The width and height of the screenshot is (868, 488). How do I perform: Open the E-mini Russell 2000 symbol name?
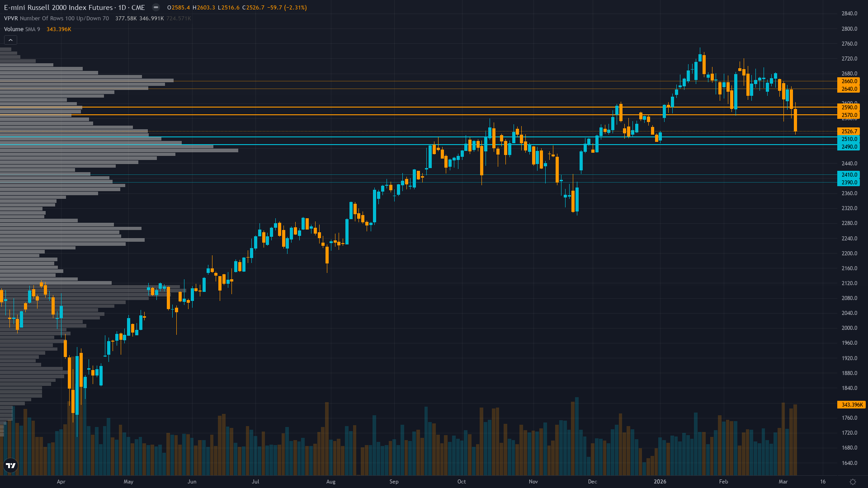click(x=59, y=7)
